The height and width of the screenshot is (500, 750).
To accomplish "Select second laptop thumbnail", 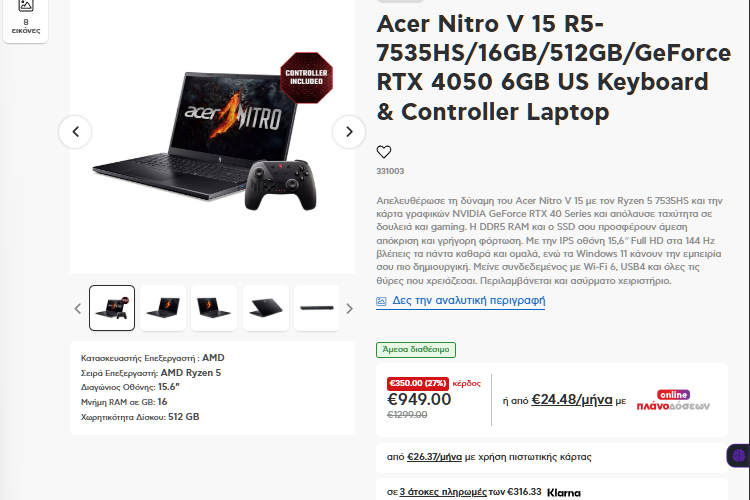I will (163, 308).
